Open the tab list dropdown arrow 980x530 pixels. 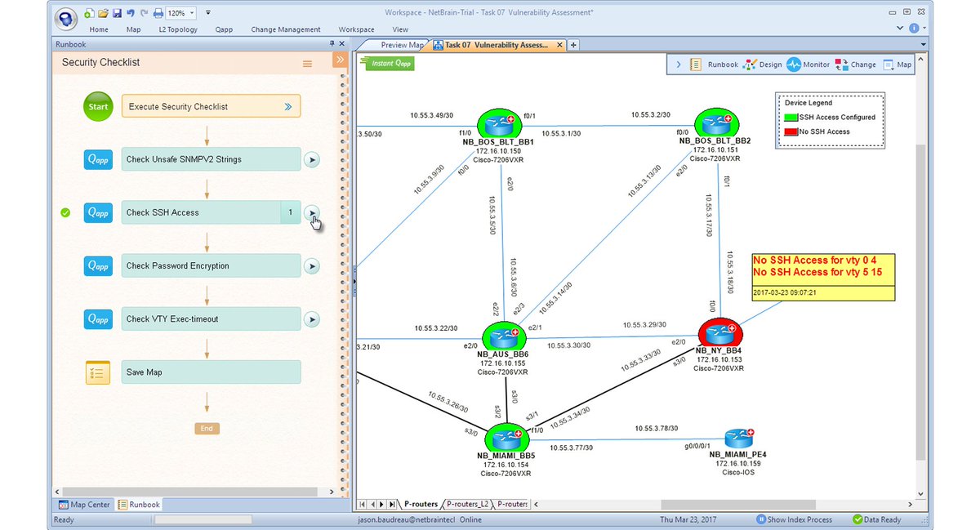[924, 45]
